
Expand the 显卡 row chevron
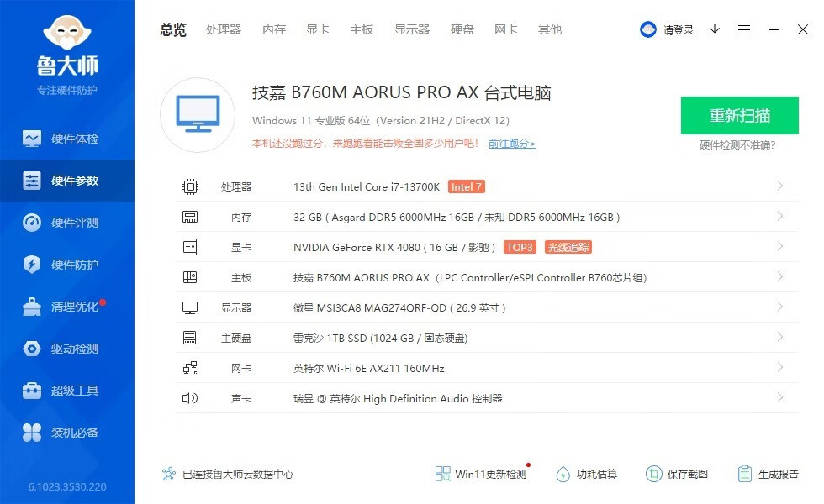pyautogui.click(x=780, y=246)
